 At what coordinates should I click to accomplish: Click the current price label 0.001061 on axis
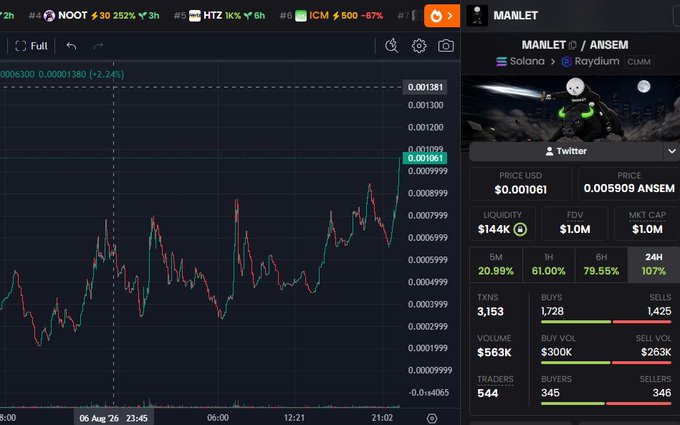tap(425, 158)
